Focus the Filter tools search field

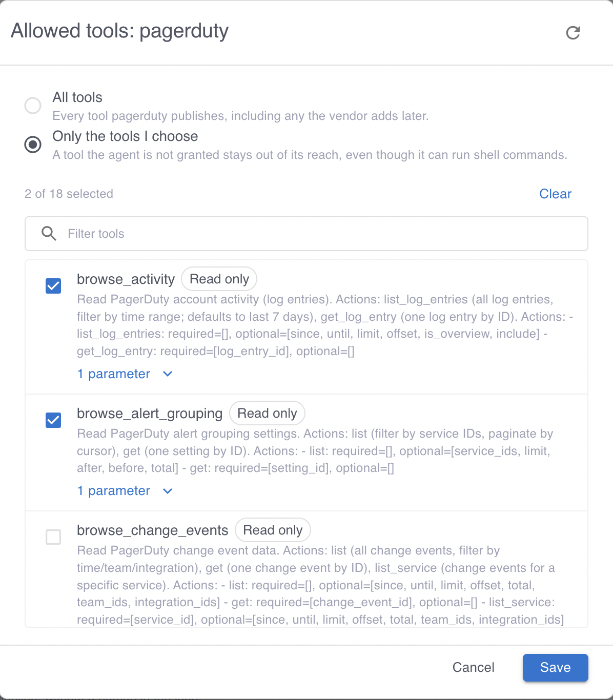pos(306,234)
